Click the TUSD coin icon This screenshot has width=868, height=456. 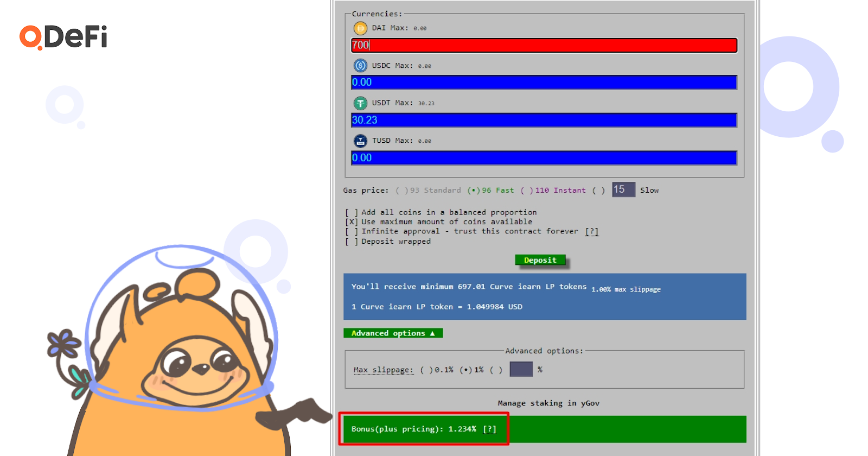(x=360, y=141)
